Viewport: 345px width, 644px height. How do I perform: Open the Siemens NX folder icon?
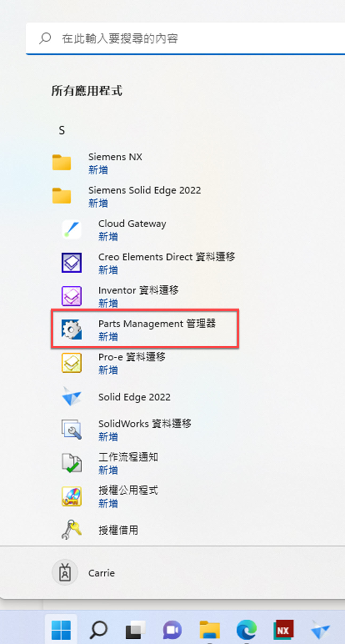[62, 162]
